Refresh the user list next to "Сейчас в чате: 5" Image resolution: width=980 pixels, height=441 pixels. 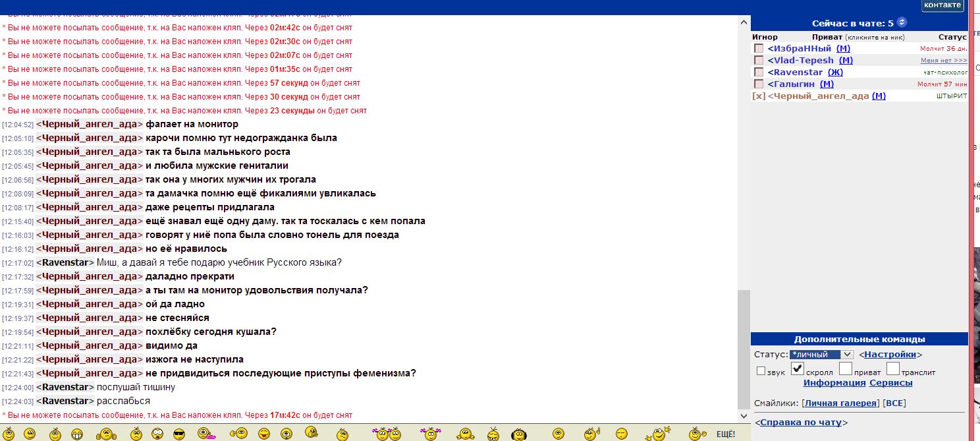(x=902, y=22)
